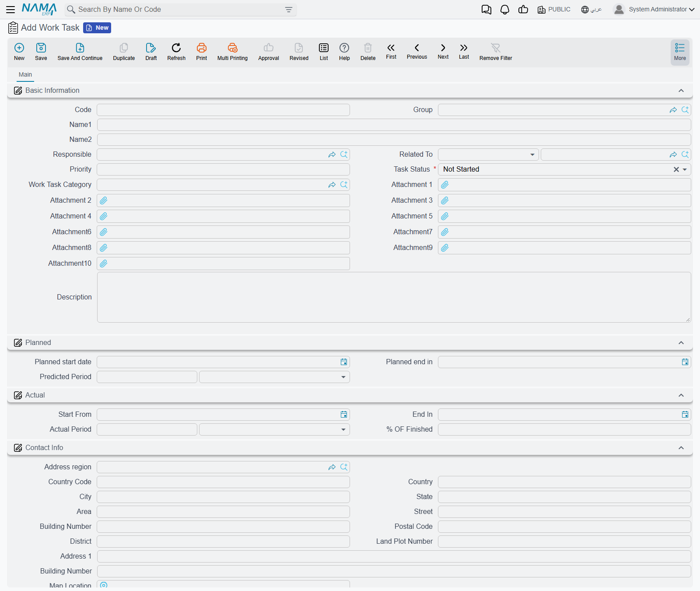
Task: Go to the First record
Action: click(391, 51)
